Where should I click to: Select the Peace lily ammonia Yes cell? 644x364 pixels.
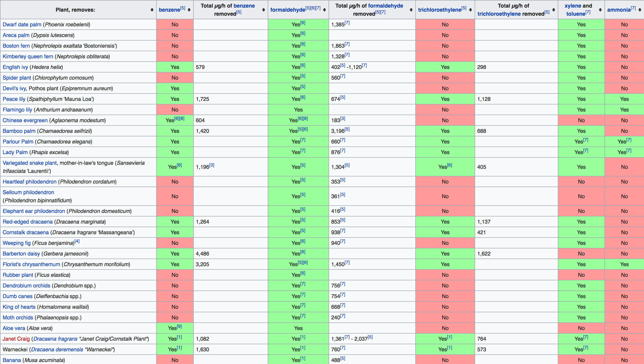(624, 99)
